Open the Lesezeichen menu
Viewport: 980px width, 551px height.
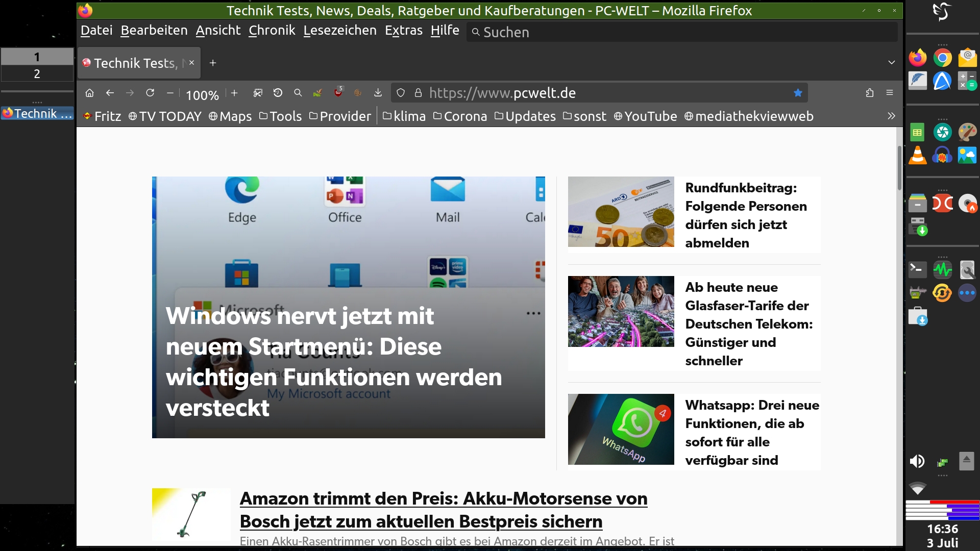pyautogui.click(x=340, y=31)
